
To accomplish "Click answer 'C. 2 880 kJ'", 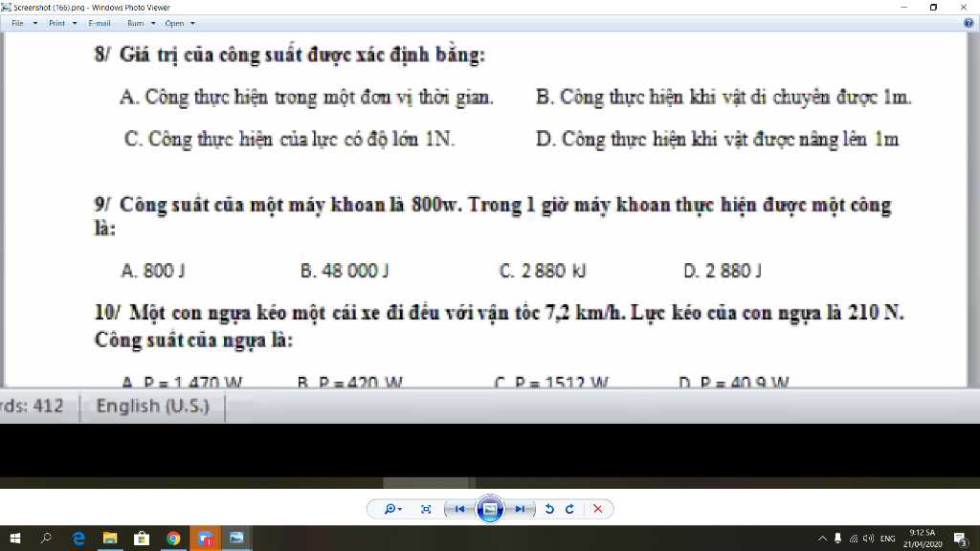I will click(543, 271).
